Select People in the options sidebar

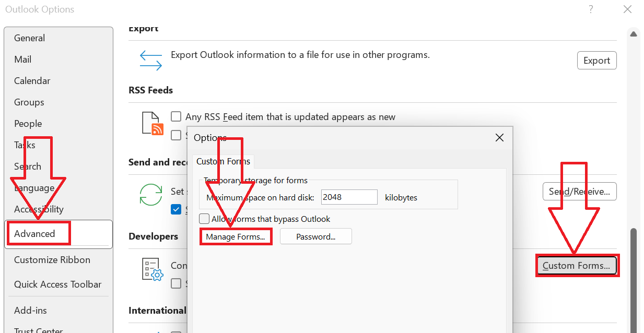click(x=28, y=124)
